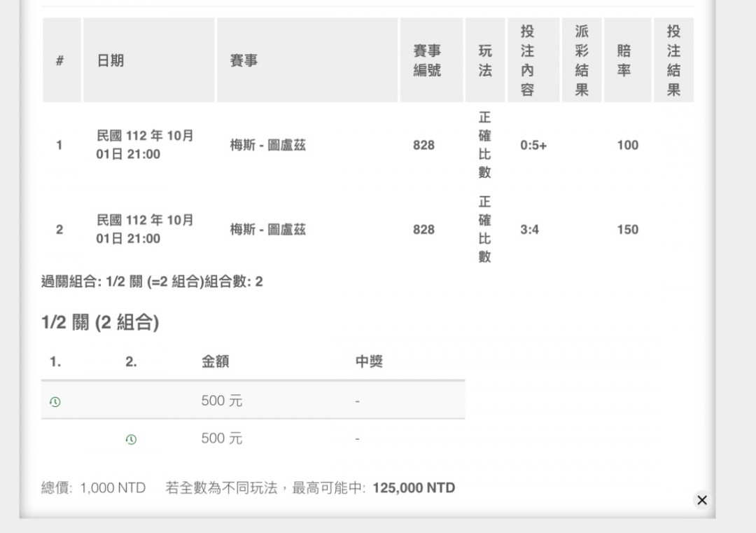Click the 125,000 NTD maximum payout
Image resolution: width=756 pixels, height=533 pixels.
[x=414, y=488]
